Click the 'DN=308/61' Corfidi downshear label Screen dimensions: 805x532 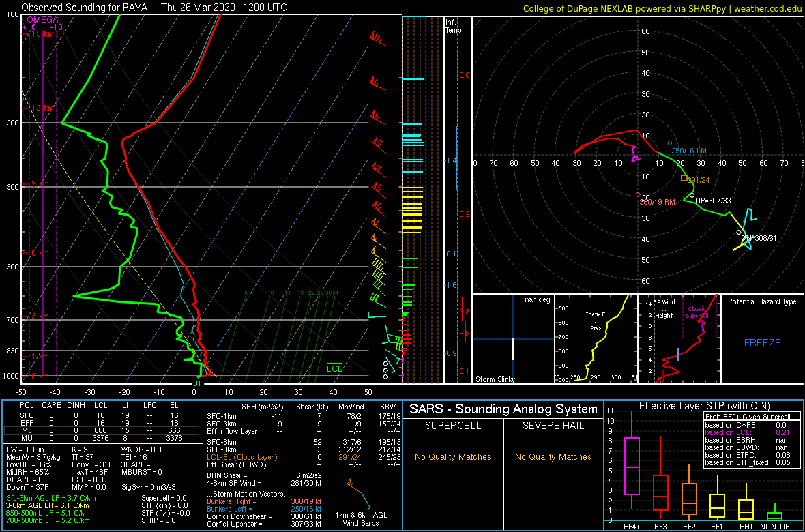point(759,238)
